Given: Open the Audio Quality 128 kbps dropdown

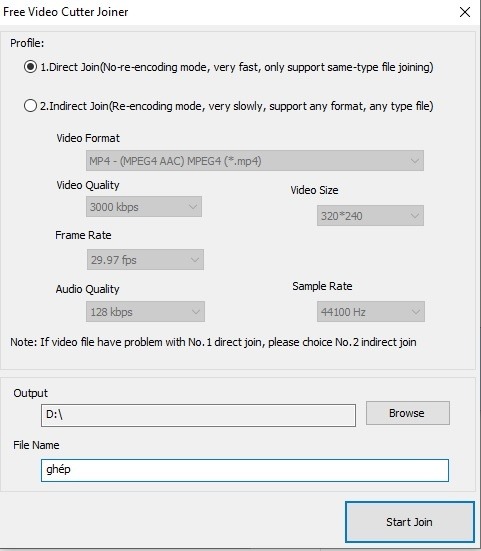Looking at the screenshot, I should (x=145, y=312).
